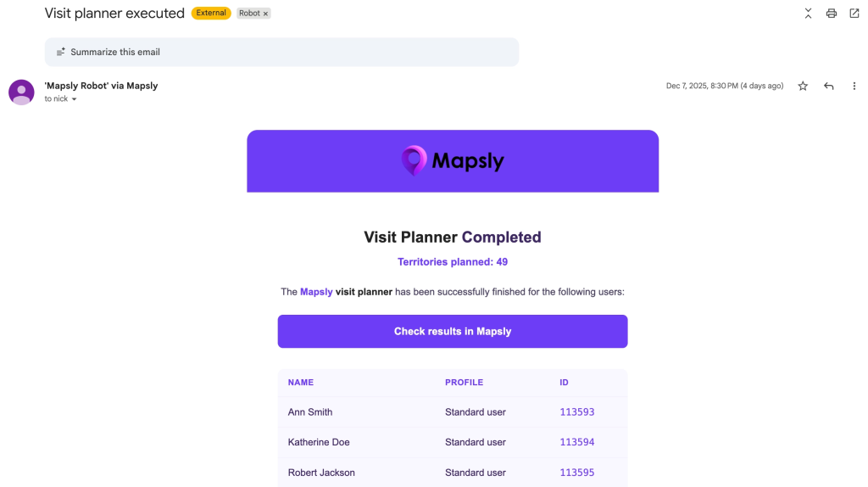Click the Mapsly logo in the banner

click(453, 160)
